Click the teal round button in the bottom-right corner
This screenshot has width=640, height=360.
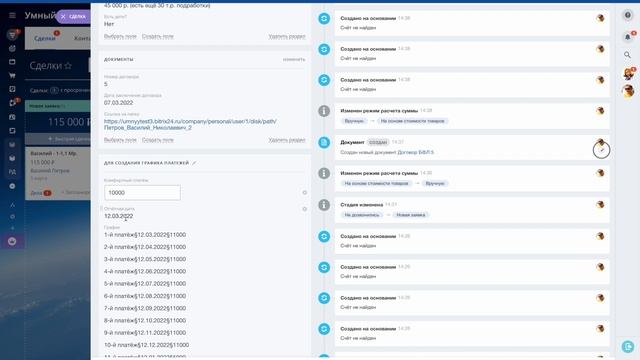pos(628,347)
